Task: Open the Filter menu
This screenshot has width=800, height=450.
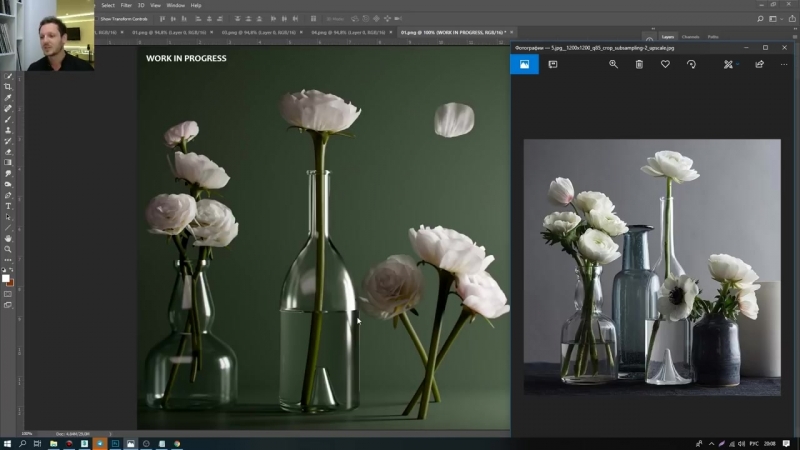Action: point(126,5)
